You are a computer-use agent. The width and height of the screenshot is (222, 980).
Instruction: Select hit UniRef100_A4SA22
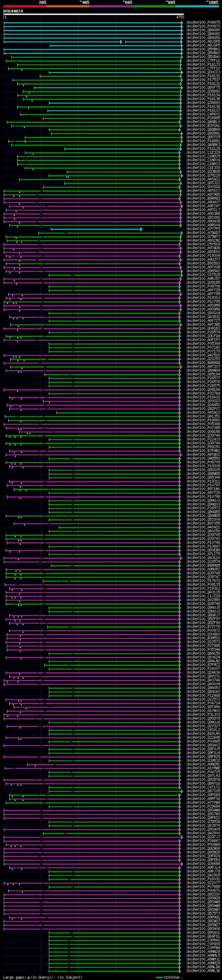click(x=203, y=179)
